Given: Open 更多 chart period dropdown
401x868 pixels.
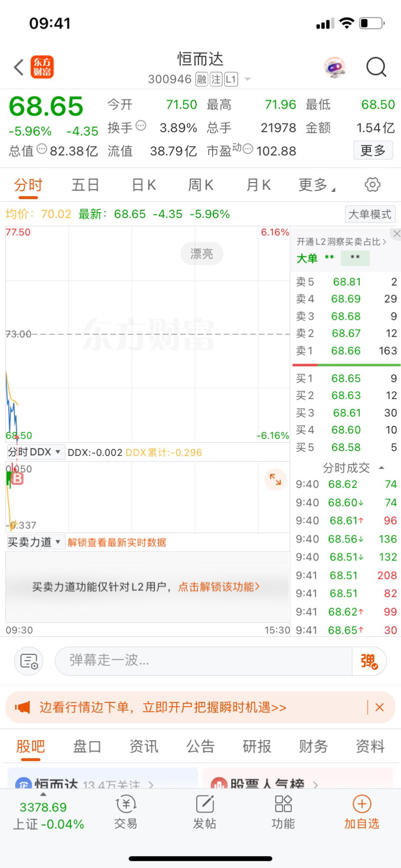Looking at the screenshot, I should [x=317, y=185].
